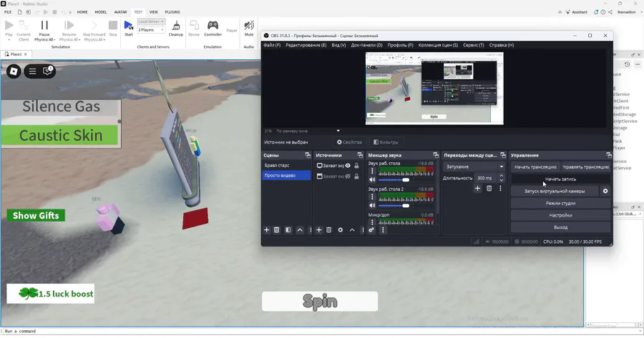Click Запуск виртуальной камеры button
The width and height of the screenshot is (644, 338).
point(555,191)
